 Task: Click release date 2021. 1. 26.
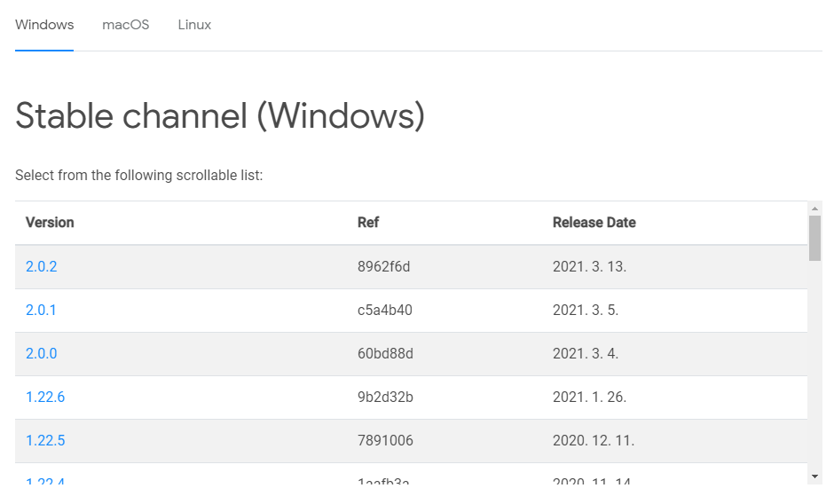[x=589, y=397]
